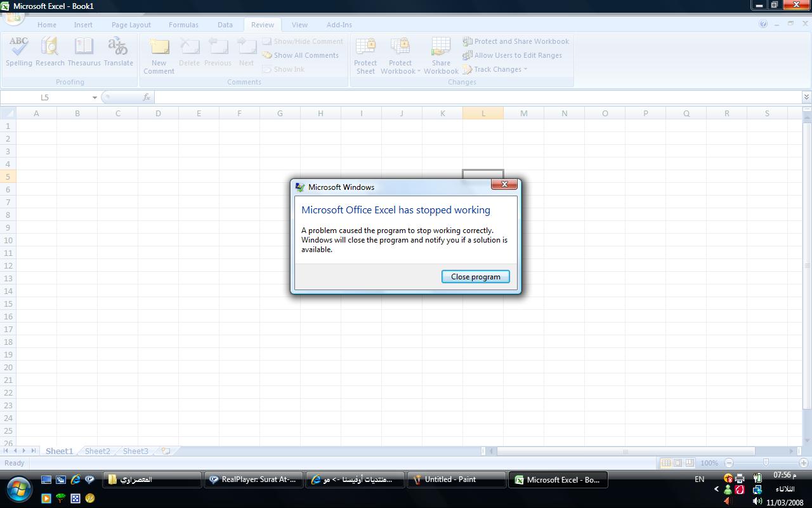This screenshot has height=508, width=812.
Task: Open the Formulas tab
Action: 183,25
